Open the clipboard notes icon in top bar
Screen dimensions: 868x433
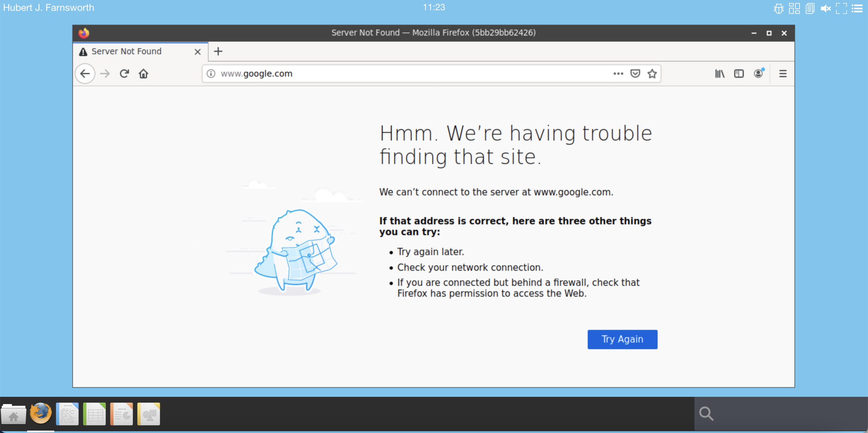(x=810, y=8)
